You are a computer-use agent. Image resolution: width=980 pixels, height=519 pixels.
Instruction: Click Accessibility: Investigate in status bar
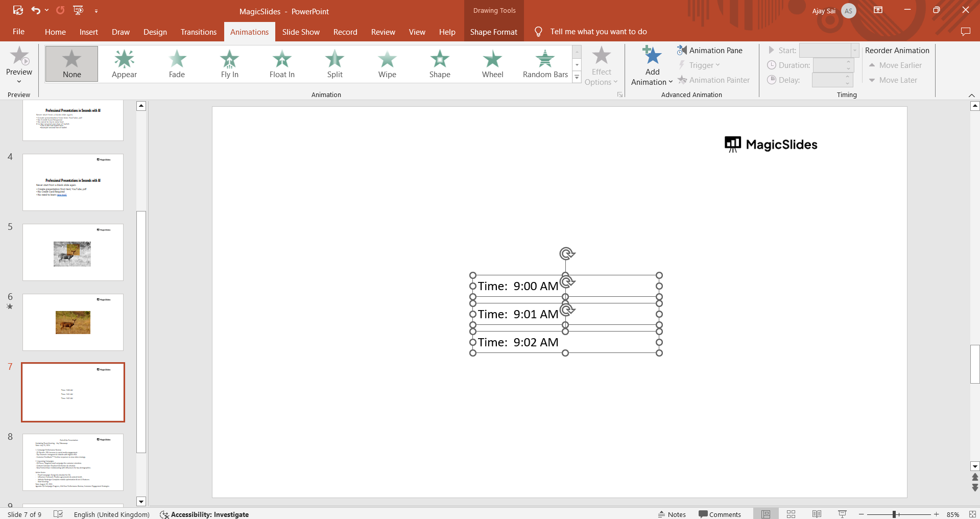point(204,514)
